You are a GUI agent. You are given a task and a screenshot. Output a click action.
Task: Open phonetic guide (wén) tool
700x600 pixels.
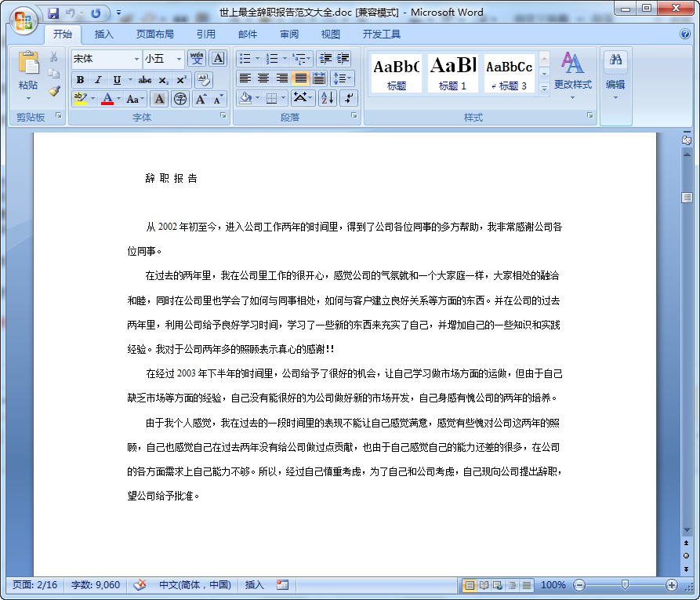click(197, 59)
